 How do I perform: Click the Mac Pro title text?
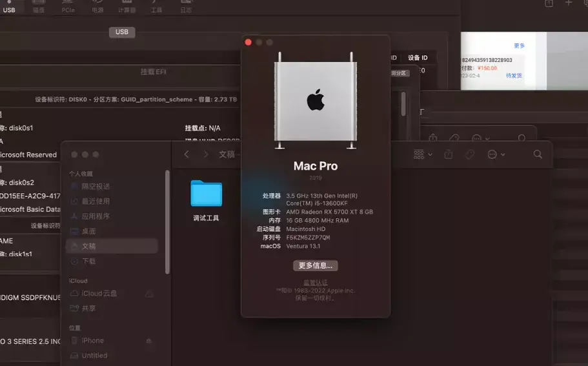click(316, 166)
